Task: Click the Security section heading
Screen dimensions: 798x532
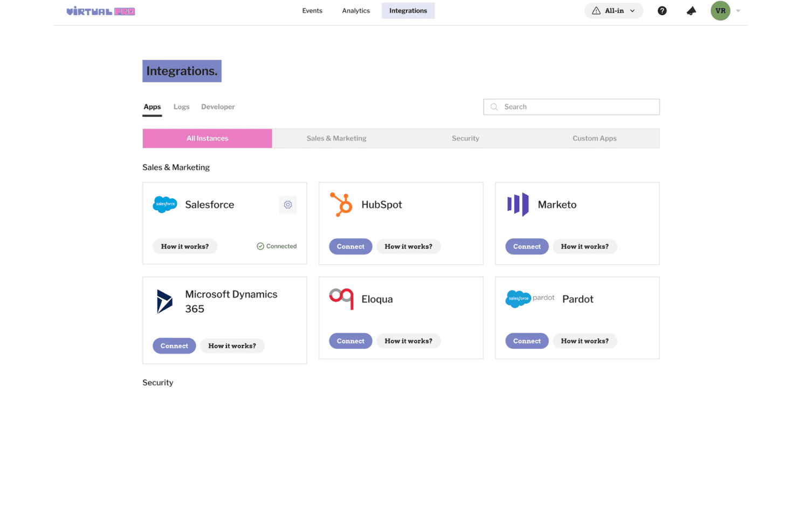Action: tap(158, 383)
